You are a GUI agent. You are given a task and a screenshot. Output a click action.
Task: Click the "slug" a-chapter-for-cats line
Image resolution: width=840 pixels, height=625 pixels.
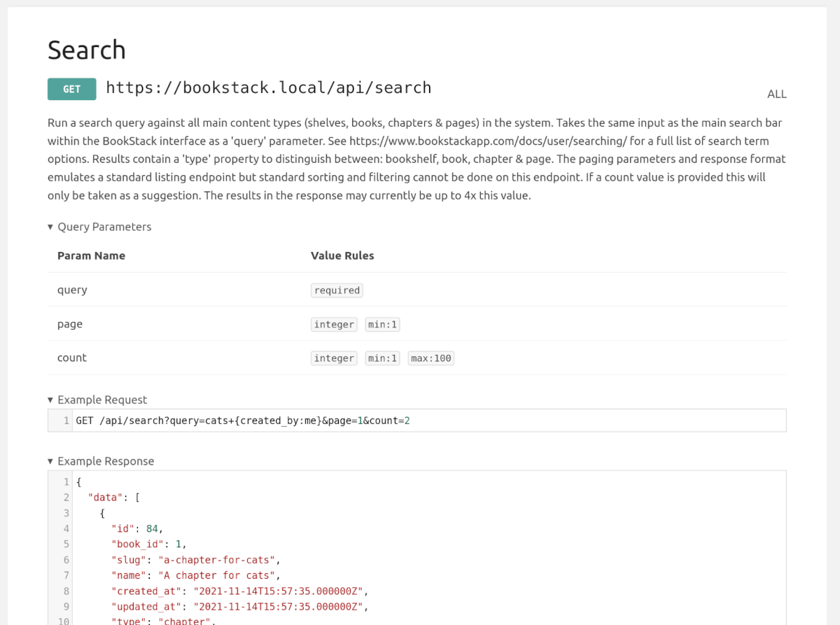pyautogui.click(x=196, y=560)
